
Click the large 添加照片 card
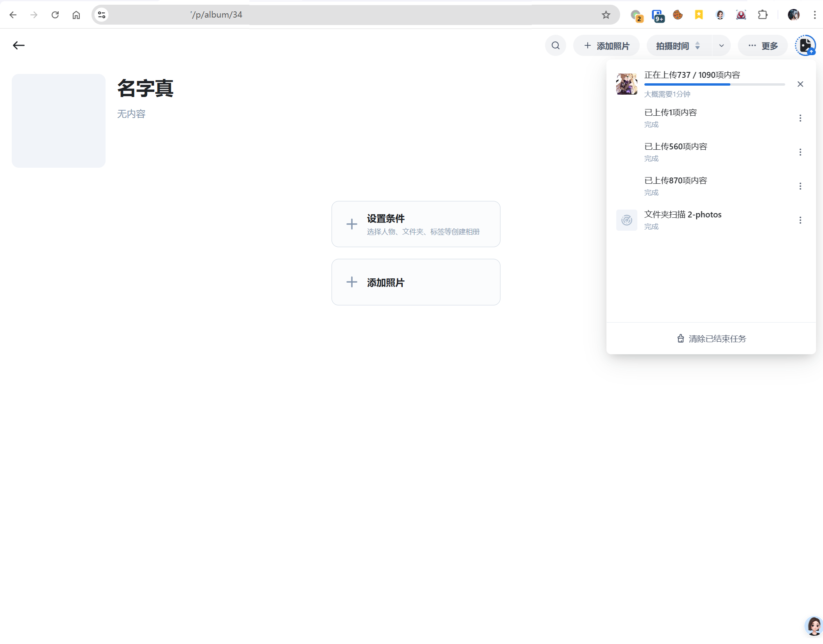coord(416,282)
